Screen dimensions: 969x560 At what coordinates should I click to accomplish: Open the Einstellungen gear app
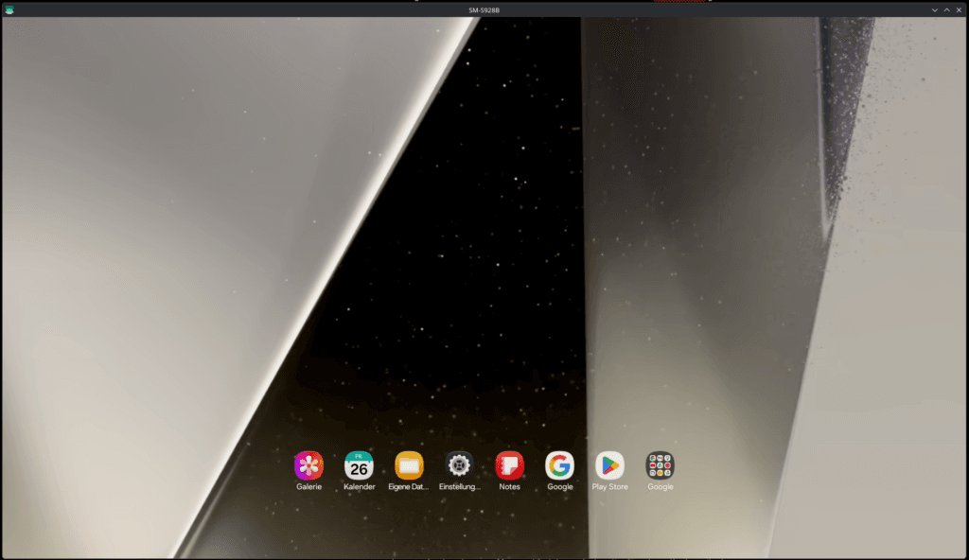(x=459, y=465)
